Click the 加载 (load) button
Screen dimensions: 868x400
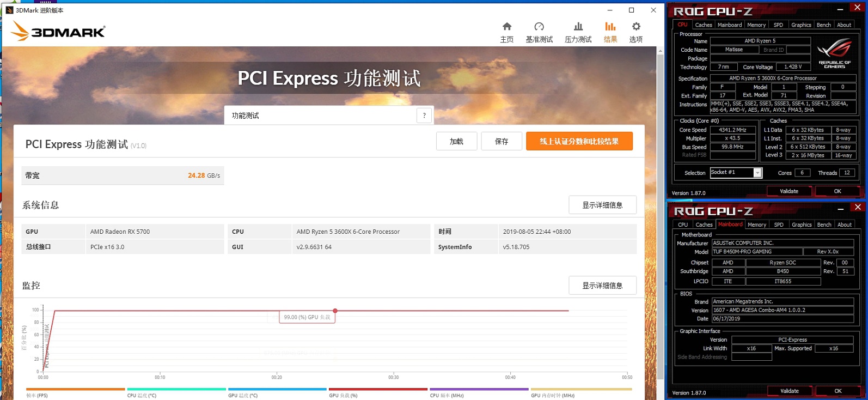point(456,141)
